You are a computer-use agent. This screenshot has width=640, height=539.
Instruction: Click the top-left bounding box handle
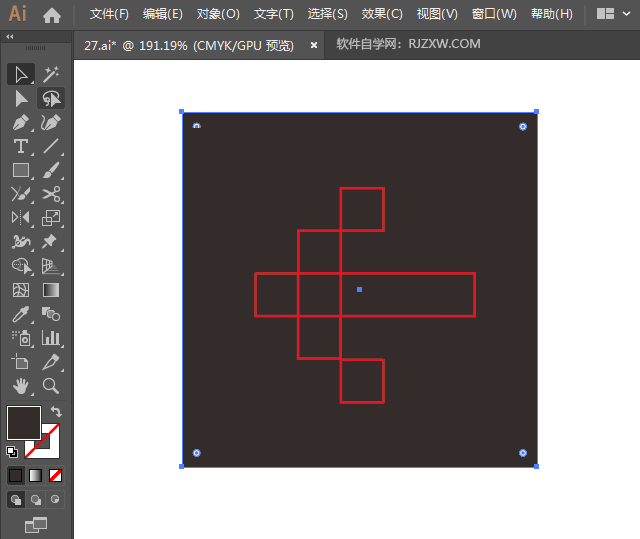pyautogui.click(x=182, y=112)
